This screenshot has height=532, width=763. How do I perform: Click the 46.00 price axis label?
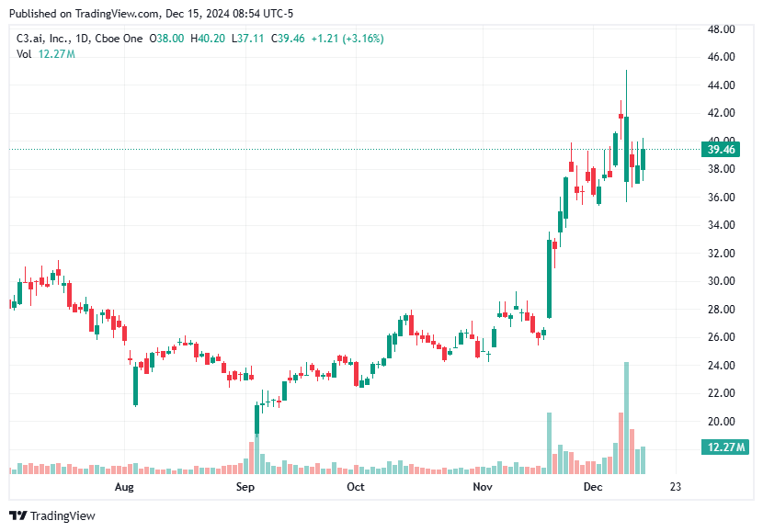(721, 57)
